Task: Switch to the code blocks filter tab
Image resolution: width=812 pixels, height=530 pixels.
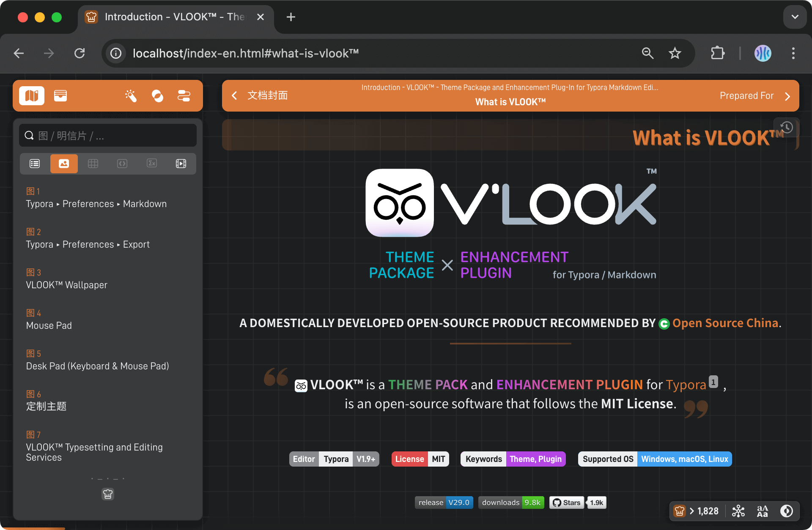Action: point(122,164)
